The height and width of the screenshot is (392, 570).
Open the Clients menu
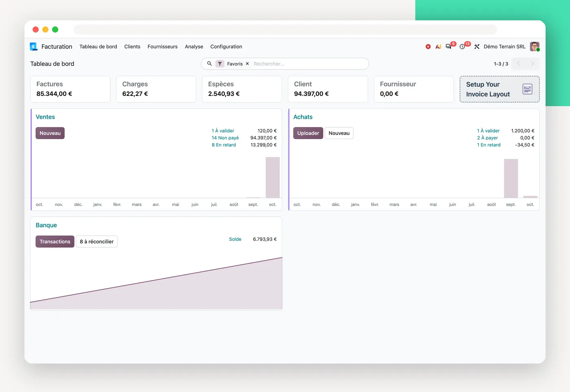132,47
